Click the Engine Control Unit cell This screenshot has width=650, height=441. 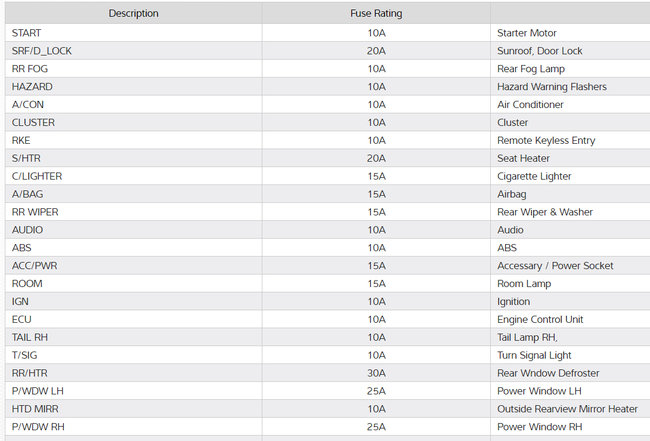(540, 320)
